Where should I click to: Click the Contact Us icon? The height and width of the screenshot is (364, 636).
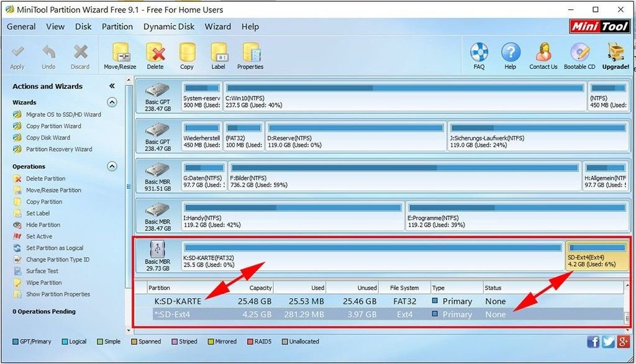(x=543, y=52)
